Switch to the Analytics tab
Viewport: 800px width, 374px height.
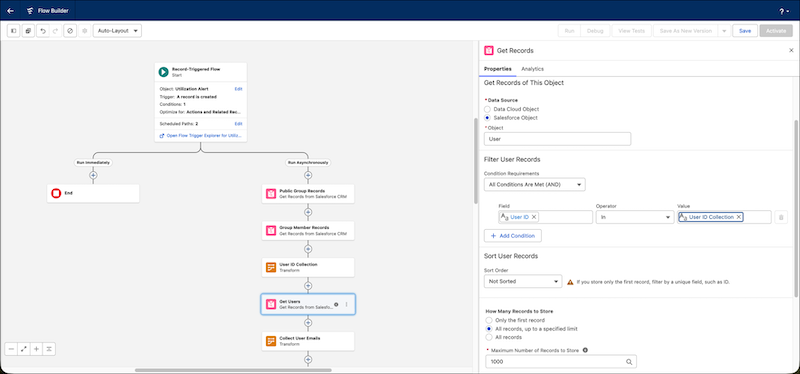(532, 69)
